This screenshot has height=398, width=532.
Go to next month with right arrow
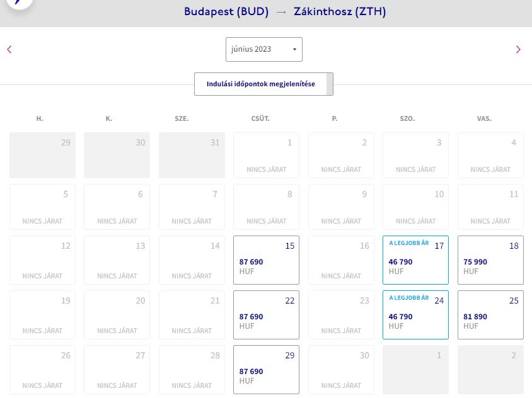[x=518, y=49]
